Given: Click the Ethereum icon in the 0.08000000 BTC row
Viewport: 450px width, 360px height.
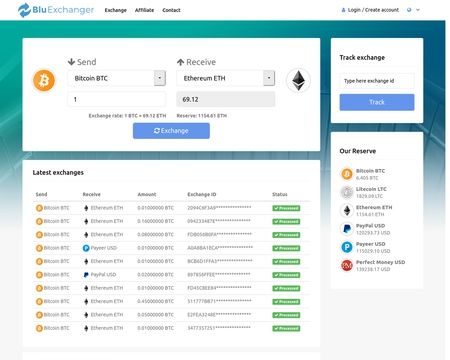Looking at the screenshot, I should pos(86,235).
